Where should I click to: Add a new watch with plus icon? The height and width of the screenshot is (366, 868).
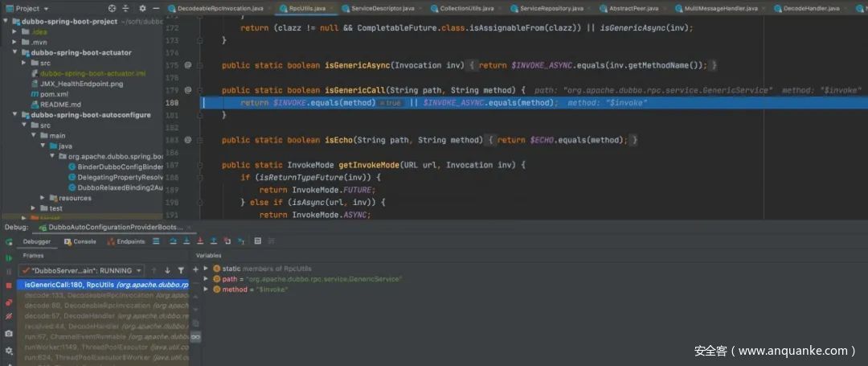coord(195,269)
